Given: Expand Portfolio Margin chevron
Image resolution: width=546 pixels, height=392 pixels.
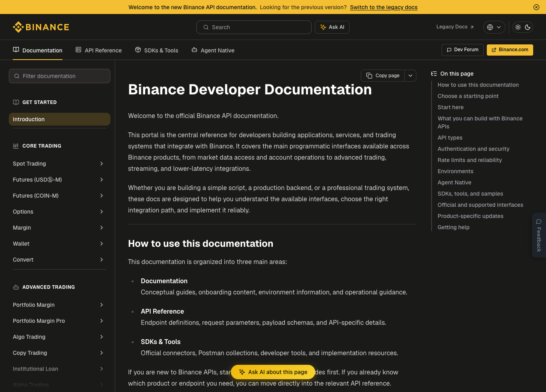Looking at the screenshot, I should pyautogui.click(x=102, y=305).
